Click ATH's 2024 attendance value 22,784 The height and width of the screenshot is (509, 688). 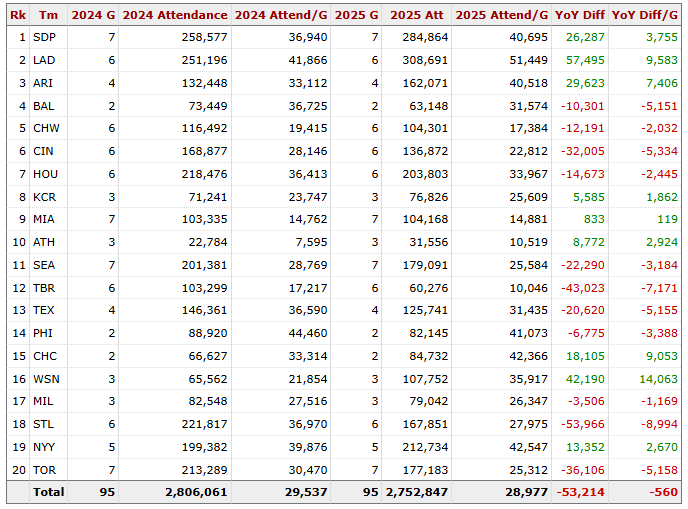click(x=201, y=241)
